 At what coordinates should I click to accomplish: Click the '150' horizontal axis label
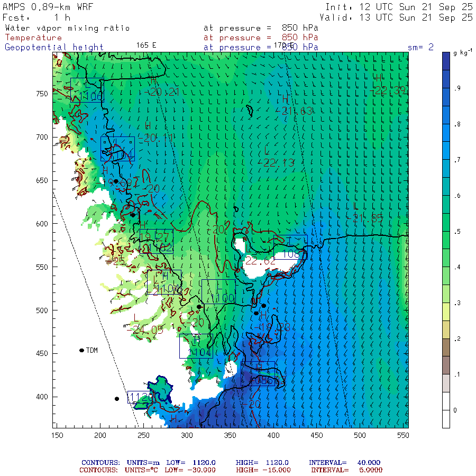click(57, 435)
